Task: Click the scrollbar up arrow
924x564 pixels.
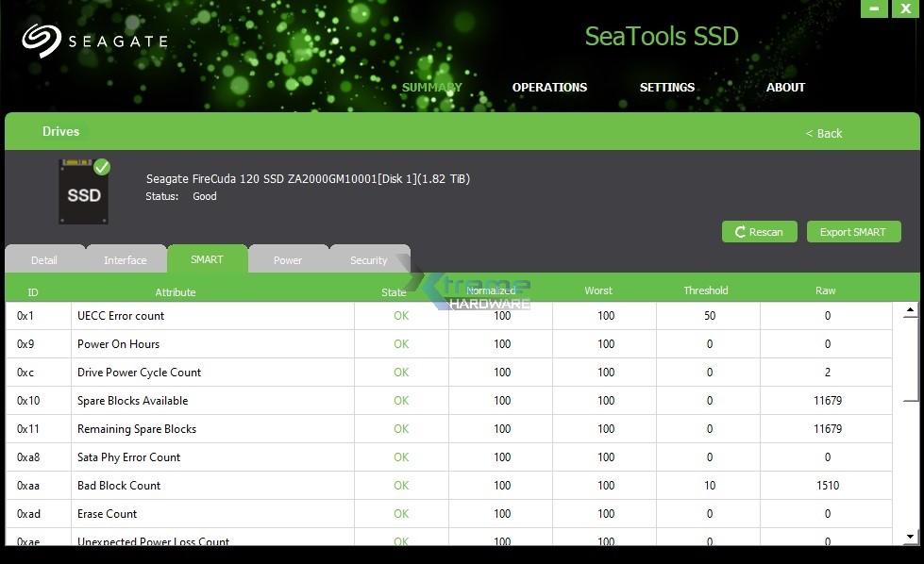Action: pos(910,309)
